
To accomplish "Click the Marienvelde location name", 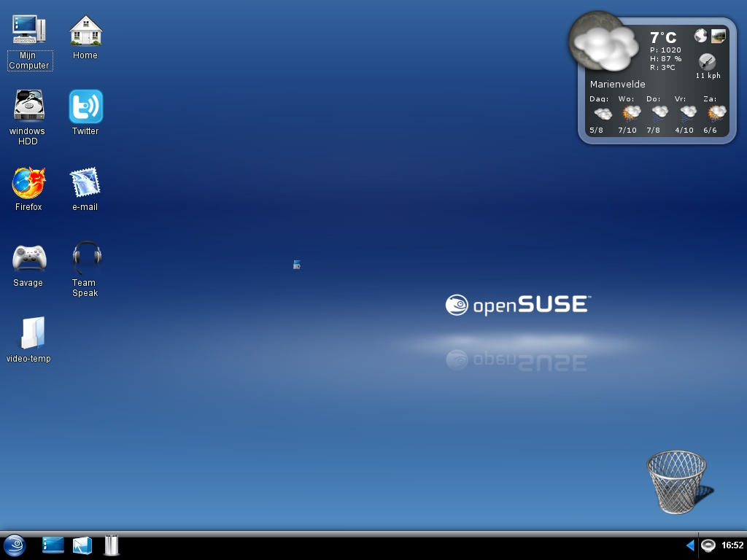I will (x=617, y=85).
